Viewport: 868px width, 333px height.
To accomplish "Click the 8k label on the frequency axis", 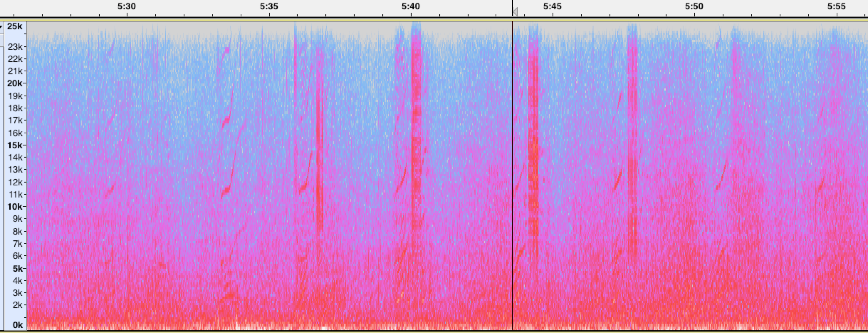I will 17,231.
